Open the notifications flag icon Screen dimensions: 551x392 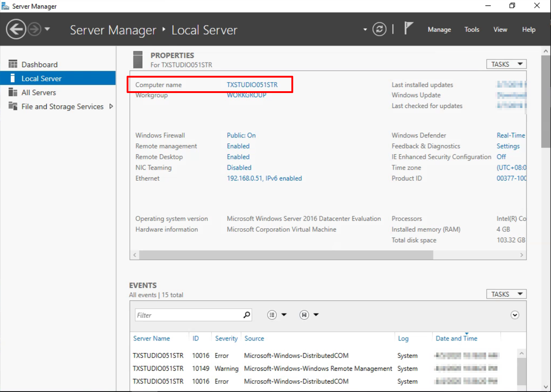pyautogui.click(x=408, y=29)
